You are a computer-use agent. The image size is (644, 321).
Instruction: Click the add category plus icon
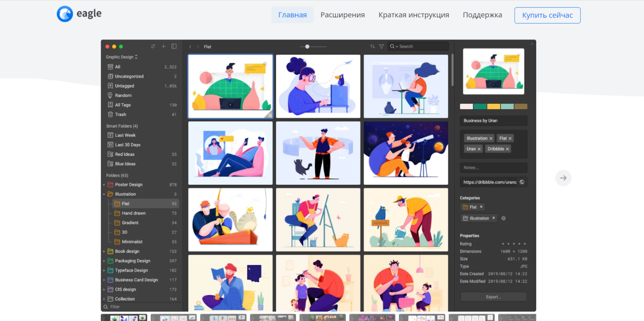click(x=504, y=218)
